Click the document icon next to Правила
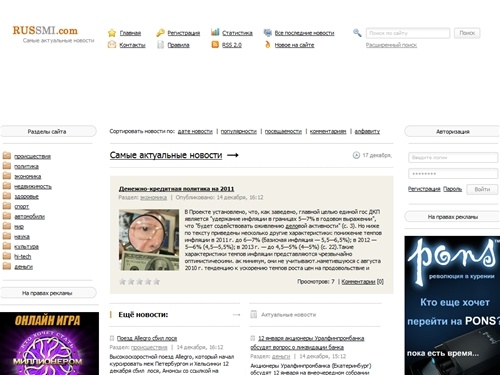The height and width of the screenshot is (375, 500). pos(161,45)
